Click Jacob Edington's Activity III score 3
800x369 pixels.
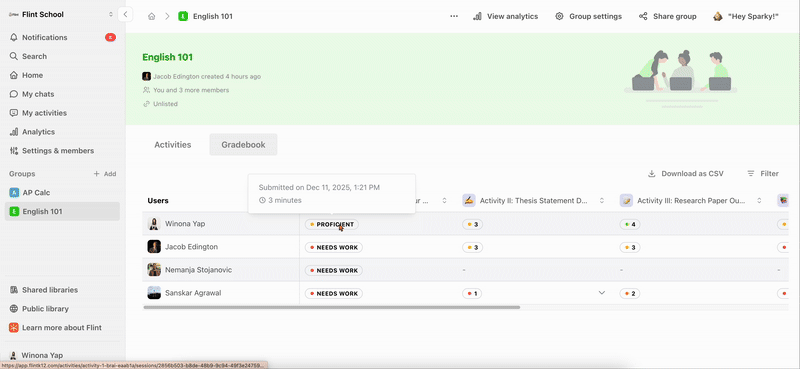click(630, 248)
